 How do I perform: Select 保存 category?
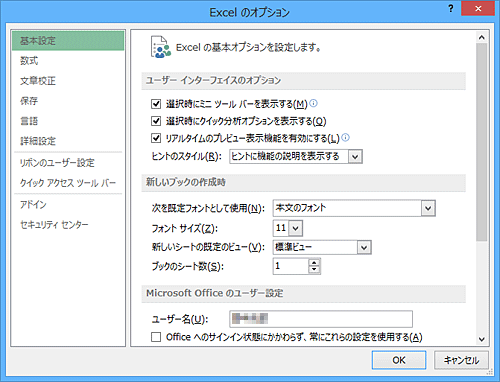[68, 101]
